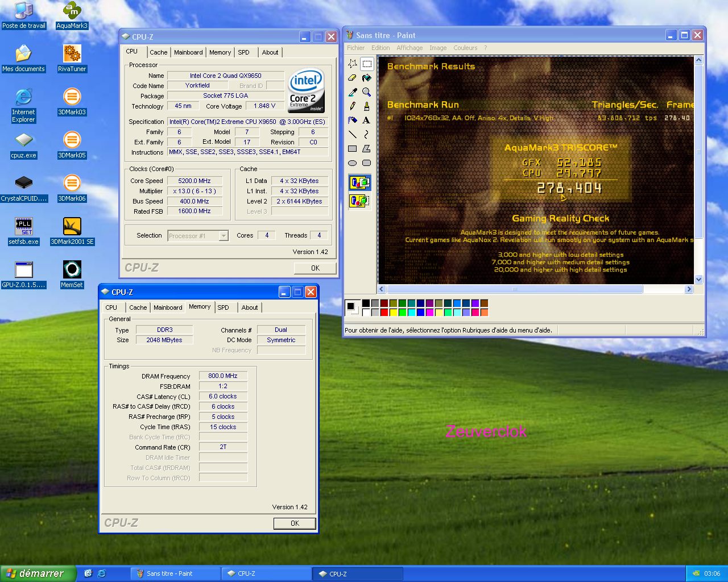The image size is (728, 582).
Task: Pick the Curve tool in Paint
Action: (x=367, y=134)
